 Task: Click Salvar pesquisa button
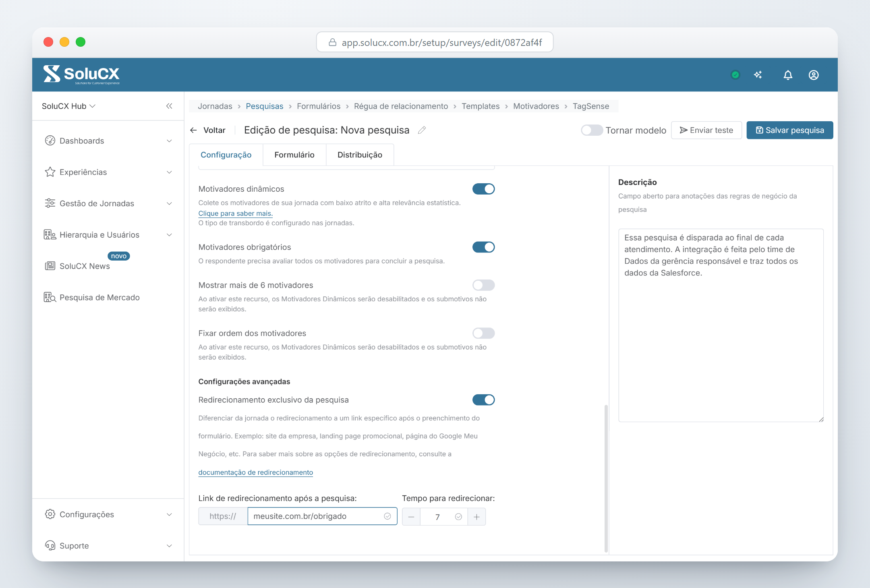[x=790, y=130]
